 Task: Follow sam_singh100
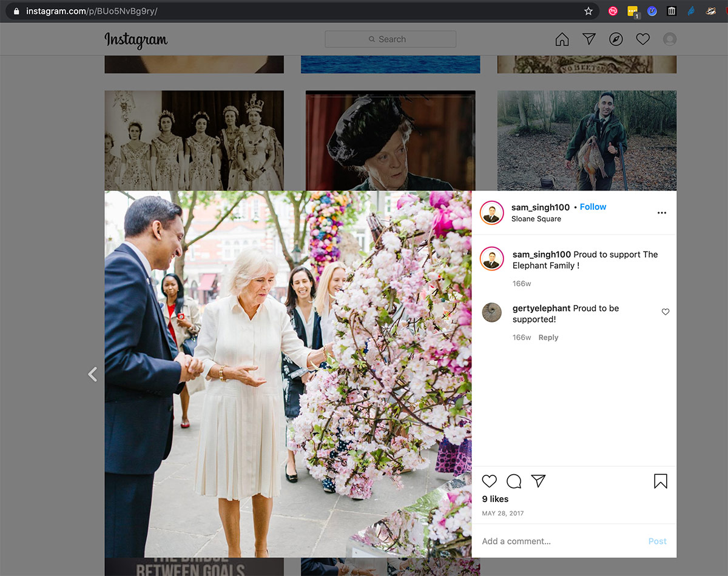[x=593, y=207]
